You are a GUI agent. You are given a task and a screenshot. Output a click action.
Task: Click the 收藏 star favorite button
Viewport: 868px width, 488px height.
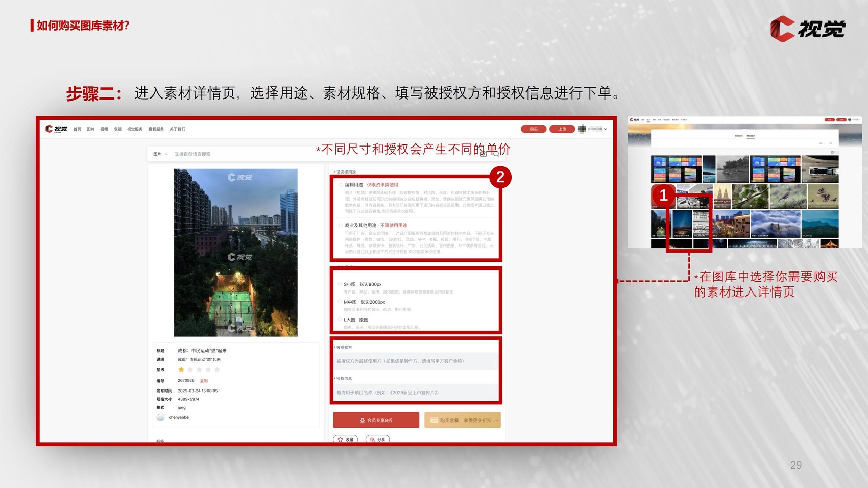point(346,440)
